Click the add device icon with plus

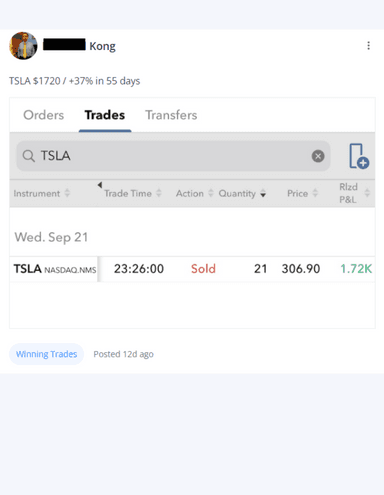[x=359, y=156]
